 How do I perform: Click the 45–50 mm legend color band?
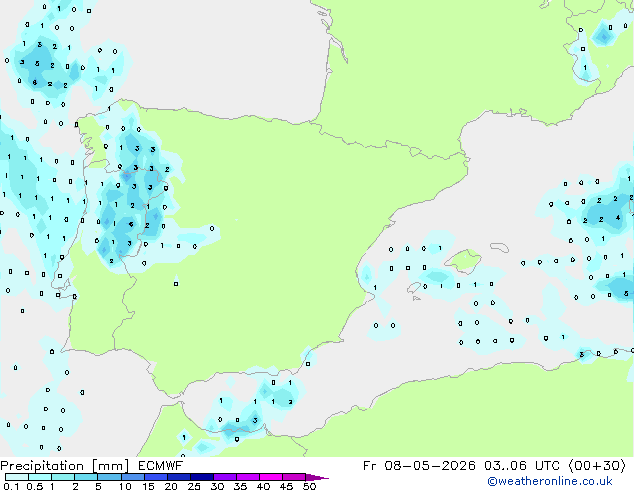point(294,477)
